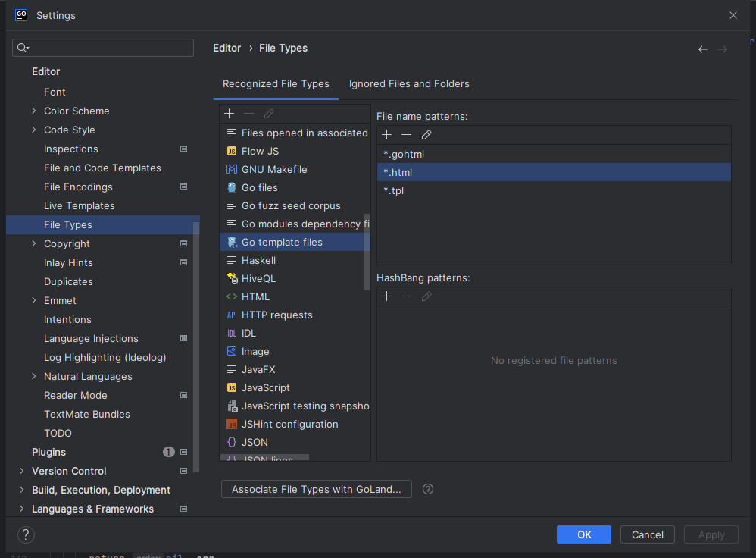Expand the Code Style tree node

[34, 130]
